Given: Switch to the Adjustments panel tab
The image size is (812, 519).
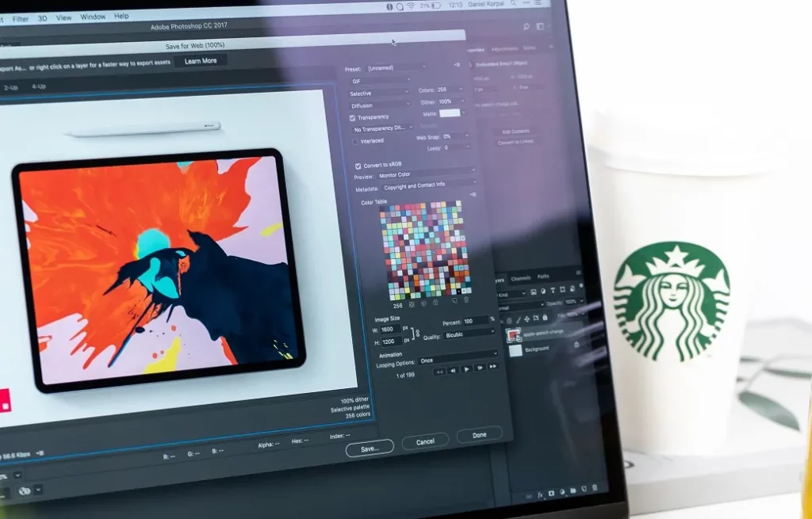Looking at the screenshot, I should (504, 49).
